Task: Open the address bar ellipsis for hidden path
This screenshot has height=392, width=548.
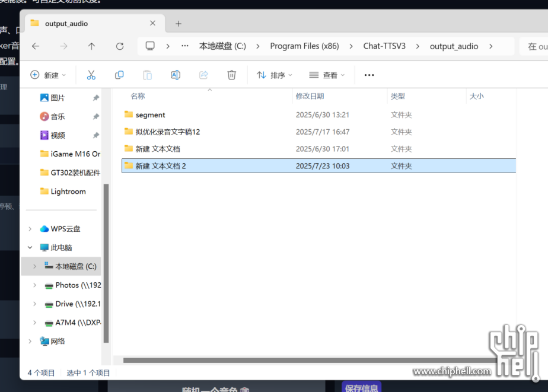Action: [x=185, y=46]
